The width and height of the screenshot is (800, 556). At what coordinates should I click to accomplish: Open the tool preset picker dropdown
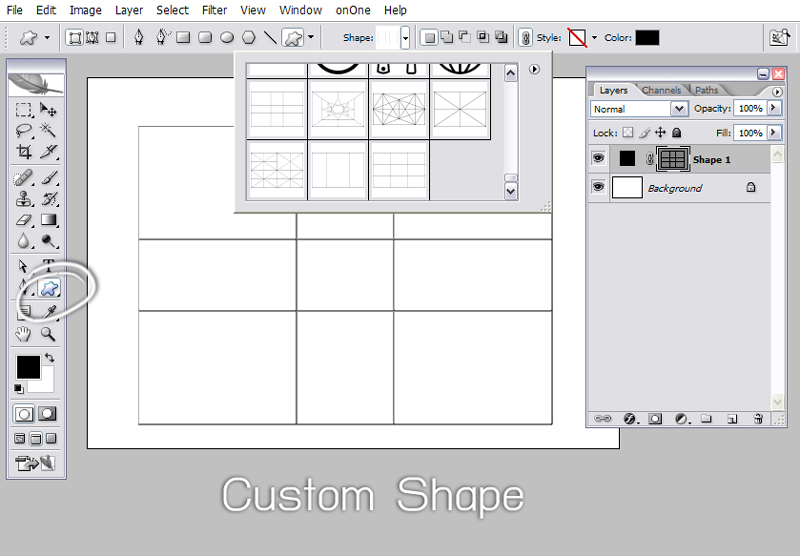pos(47,38)
